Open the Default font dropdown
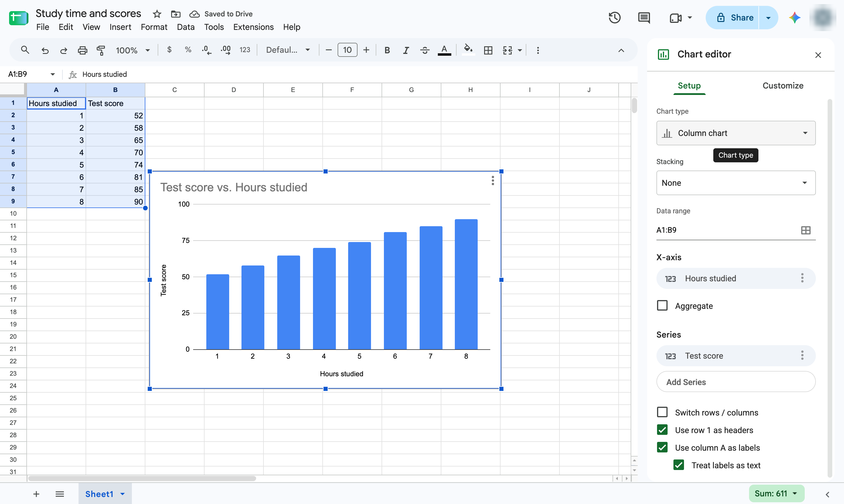 tap(288, 50)
